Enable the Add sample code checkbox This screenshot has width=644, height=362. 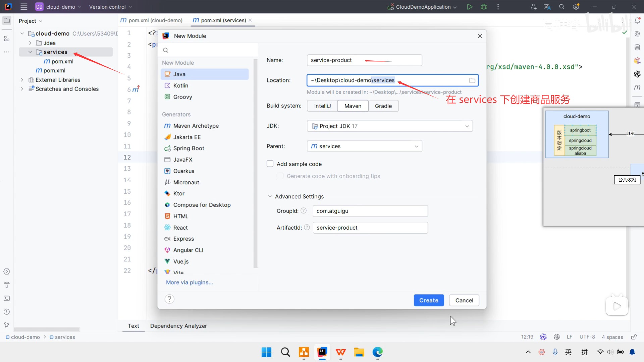pyautogui.click(x=270, y=164)
